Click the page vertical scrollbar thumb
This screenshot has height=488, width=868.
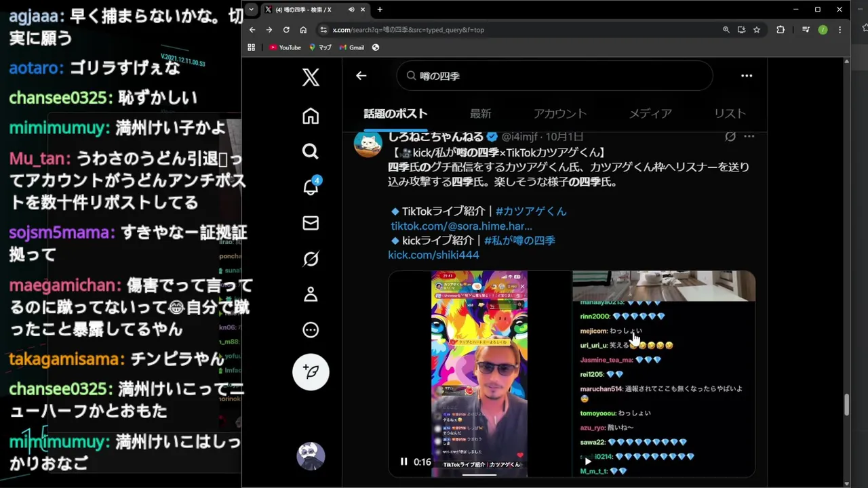click(x=846, y=405)
